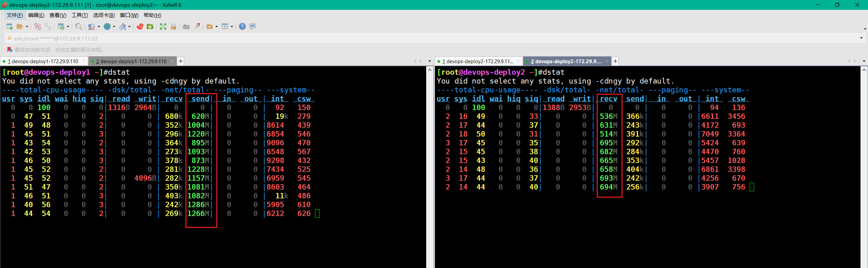Click the speech bubble feedback icon
This screenshot has width=868, height=268.
coord(253,26)
